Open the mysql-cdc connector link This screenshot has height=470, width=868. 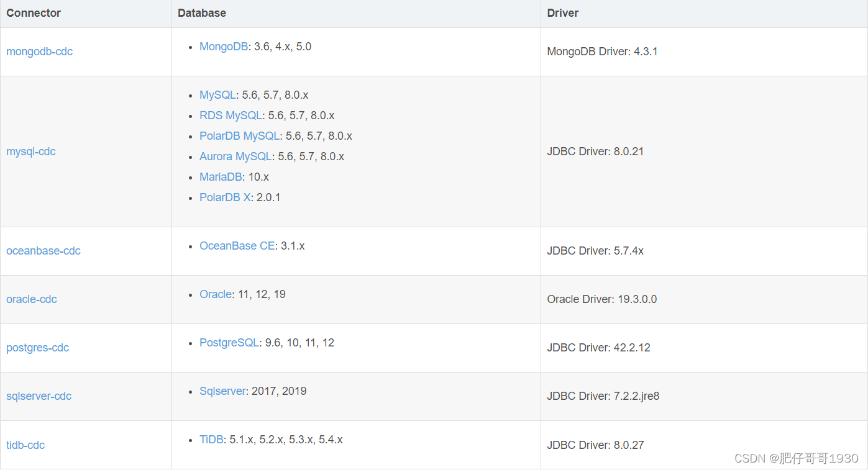(x=30, y=151)
